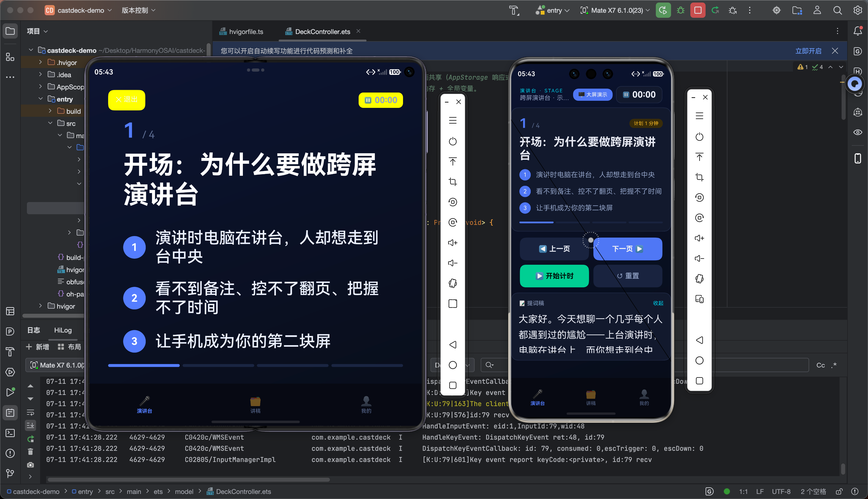The image size is (868, 499).
Task: Click the log horizontal scrollbar
Action: pyautogui.click(x=189, y=479)
